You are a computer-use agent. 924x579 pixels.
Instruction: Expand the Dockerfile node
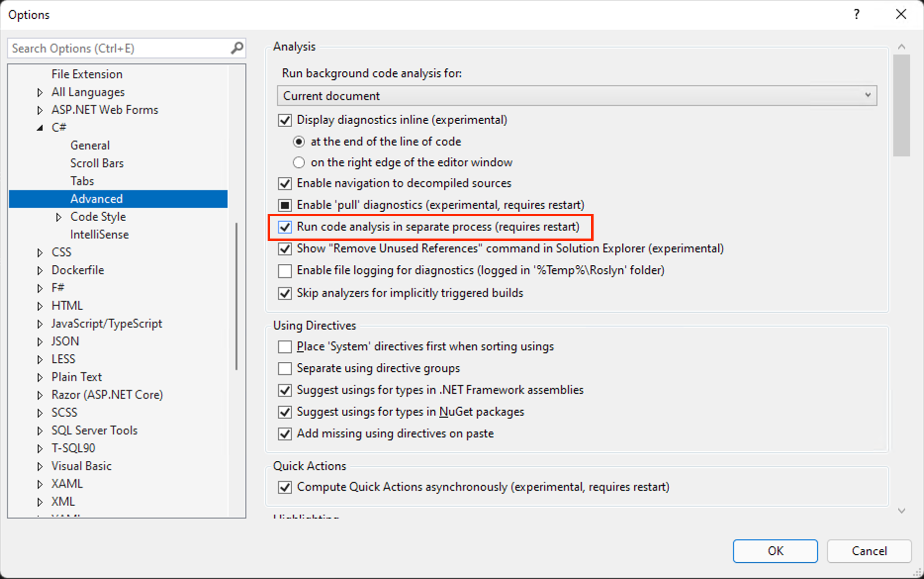click(x=40, y=271)
